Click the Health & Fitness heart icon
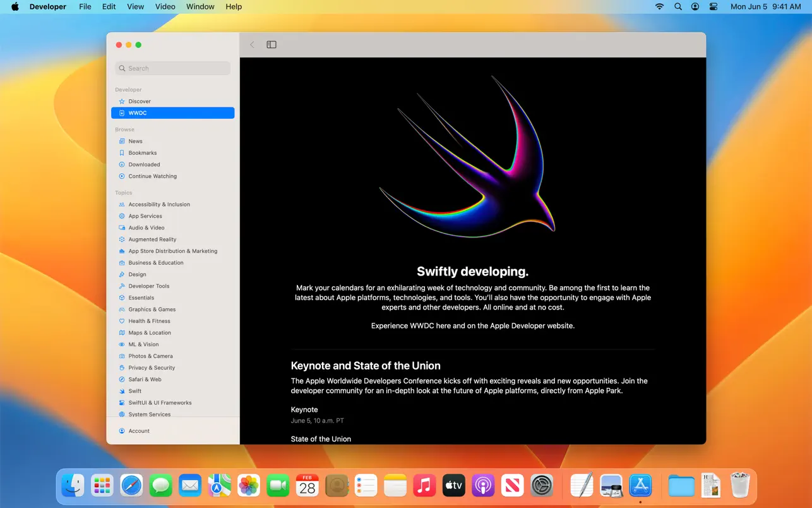This screenshot has width=812, height=508. pyautogui.click(x=122, y=321)
